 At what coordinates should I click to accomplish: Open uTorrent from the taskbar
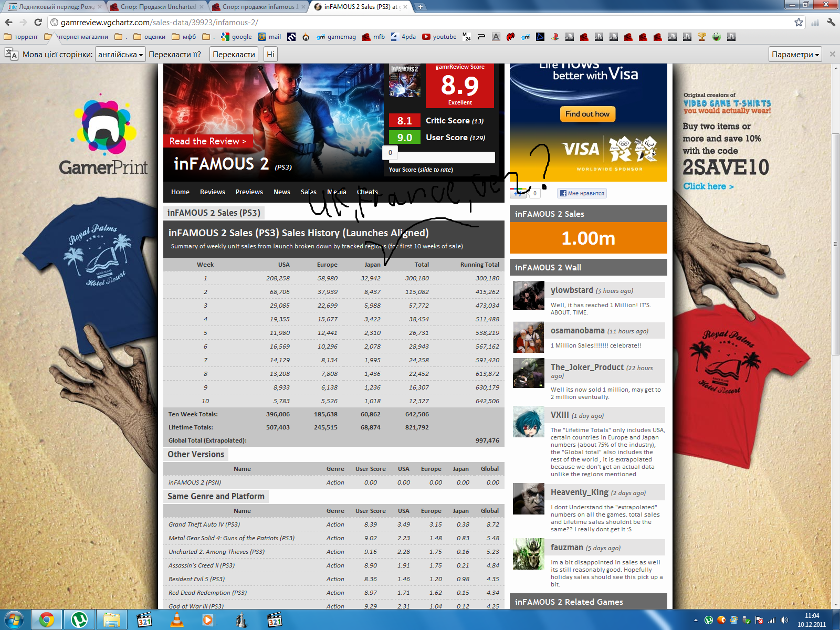point(79,620)
